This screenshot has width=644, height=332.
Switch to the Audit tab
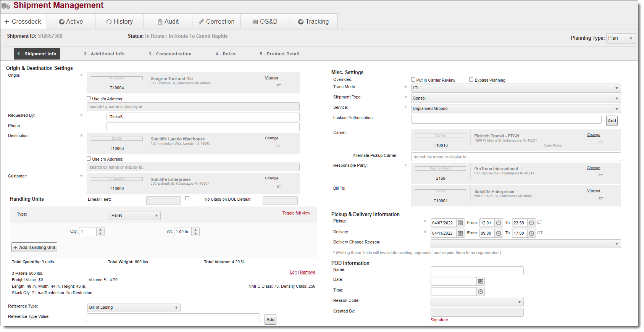click(168, 22)
